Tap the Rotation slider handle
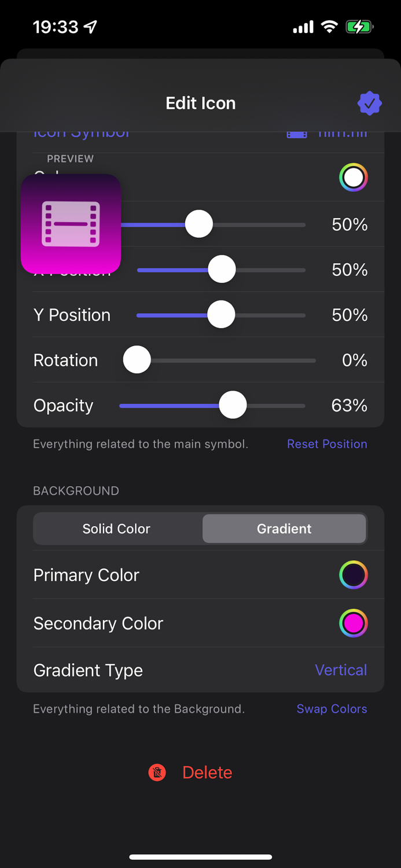Screen dimensions: 401x868 point(137,360)
